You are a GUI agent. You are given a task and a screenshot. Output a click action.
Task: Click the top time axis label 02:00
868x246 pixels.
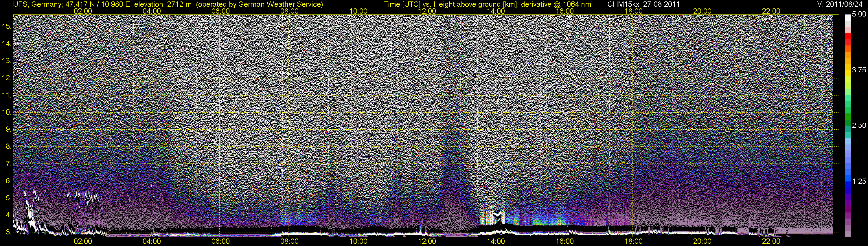[x=83, y=11]
